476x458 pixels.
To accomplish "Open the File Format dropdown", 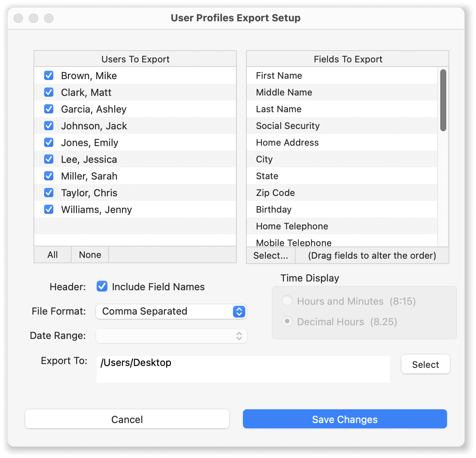I will pos(171,312).
